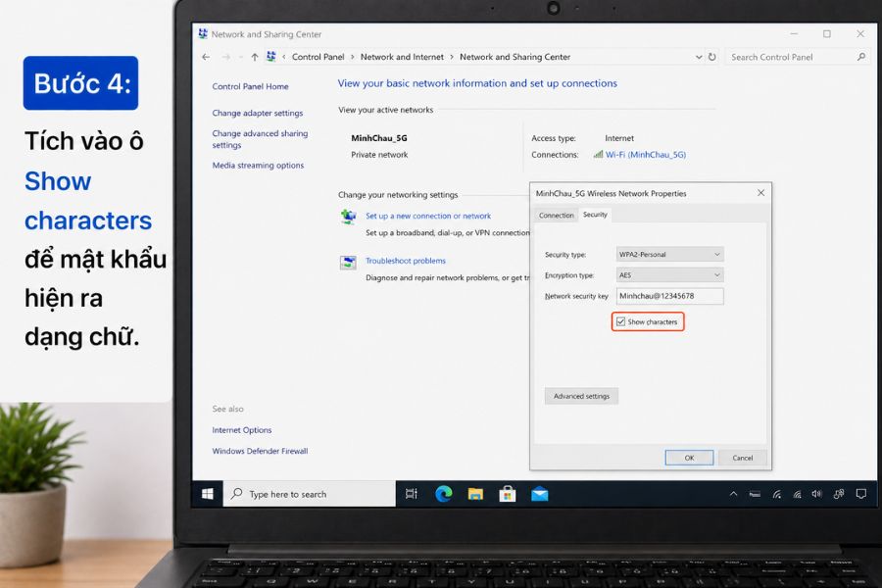Open Advanced settings in Security tab

pos(581,396)
